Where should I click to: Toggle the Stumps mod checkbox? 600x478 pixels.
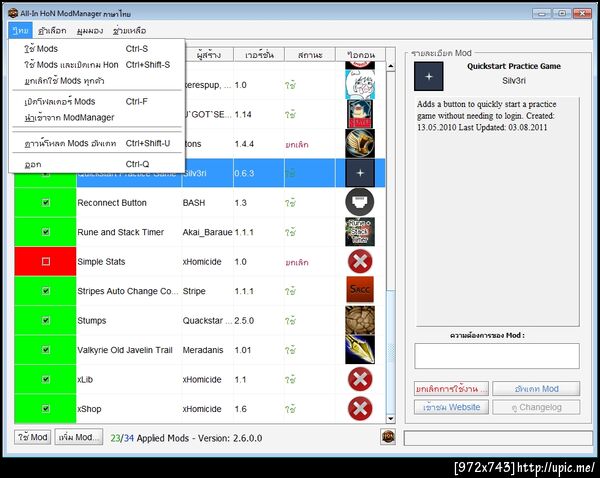tap(46, 320)
